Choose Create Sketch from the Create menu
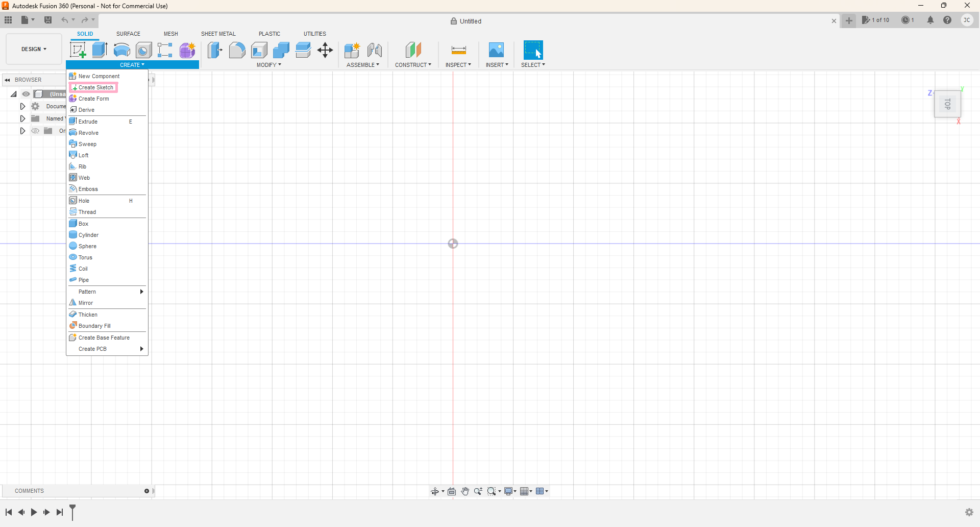Image resolution: width=980 pixels, height=527 pixels. 107,87
